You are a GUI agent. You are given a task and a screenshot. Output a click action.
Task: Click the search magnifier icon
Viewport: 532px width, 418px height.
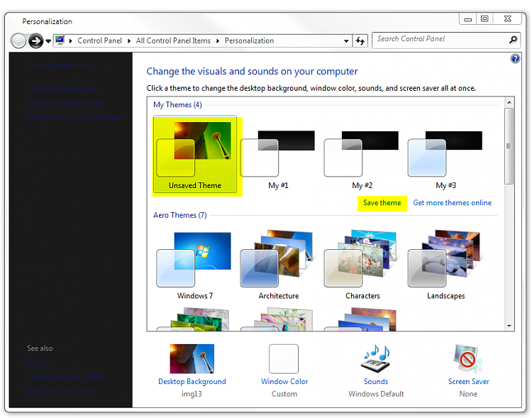coord(514,40)
